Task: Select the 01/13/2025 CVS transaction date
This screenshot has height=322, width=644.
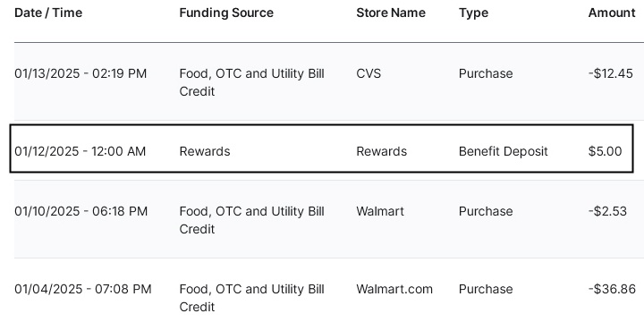Action: pos(80,73)
